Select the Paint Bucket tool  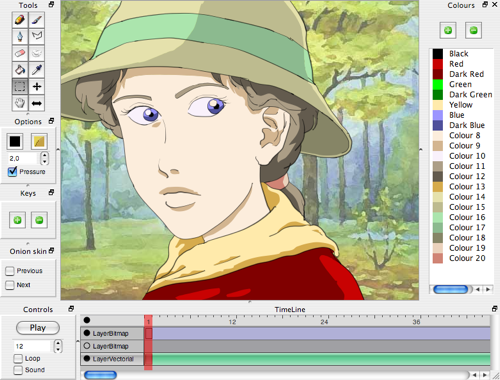pyautogui.click(x=20, y=70)
